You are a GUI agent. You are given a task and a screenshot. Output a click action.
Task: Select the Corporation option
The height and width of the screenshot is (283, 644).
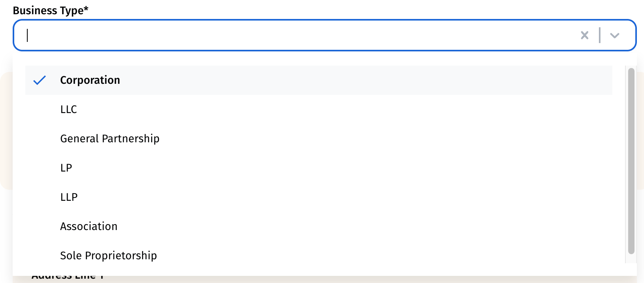click(x=90, y=80)
